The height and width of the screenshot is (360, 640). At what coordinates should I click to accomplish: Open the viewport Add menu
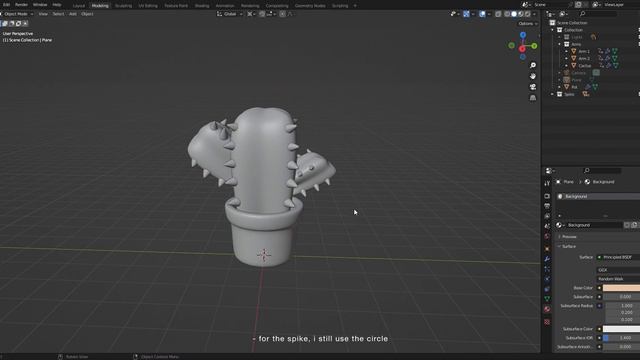click(73, 14)
